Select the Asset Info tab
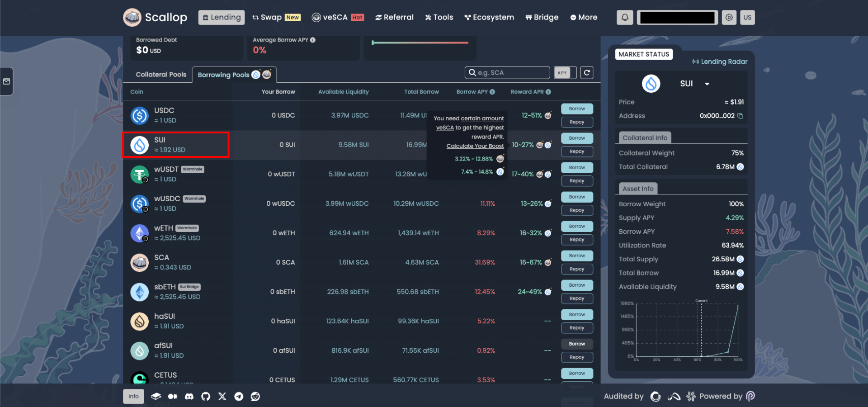The image size is (868, 407). (638, 189)
